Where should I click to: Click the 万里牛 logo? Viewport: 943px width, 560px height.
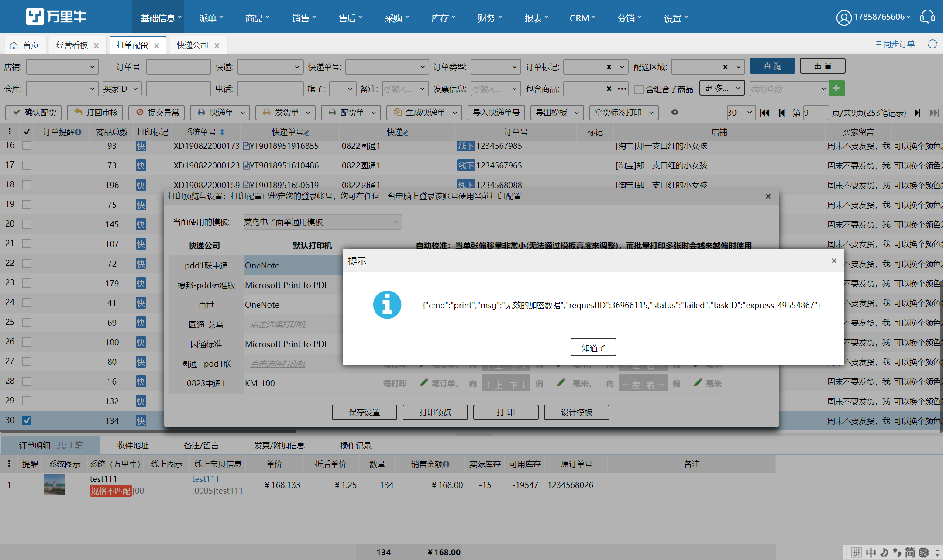tap(56, 17)
